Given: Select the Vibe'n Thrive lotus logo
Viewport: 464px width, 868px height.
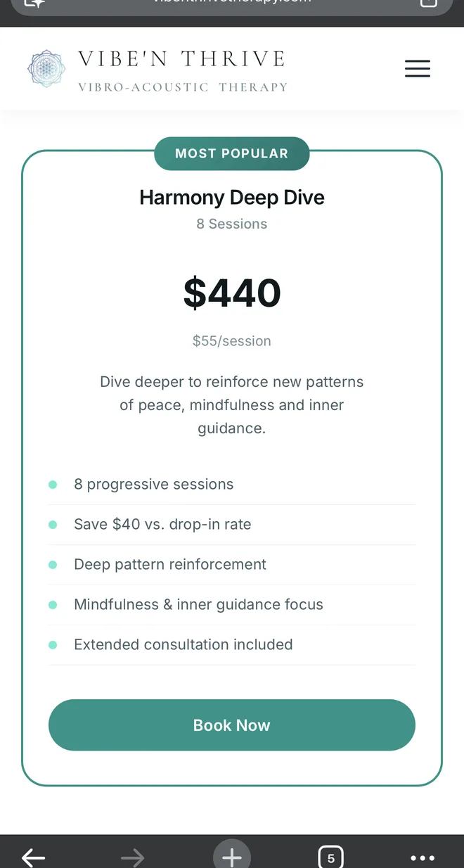Looking at the screenshot, I should point(46,68).
